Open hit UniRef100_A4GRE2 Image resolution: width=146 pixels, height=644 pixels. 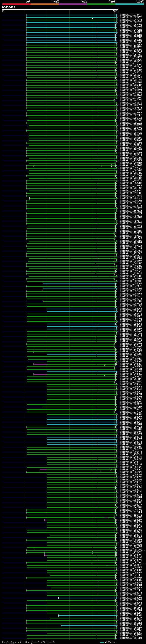[131, 32]
